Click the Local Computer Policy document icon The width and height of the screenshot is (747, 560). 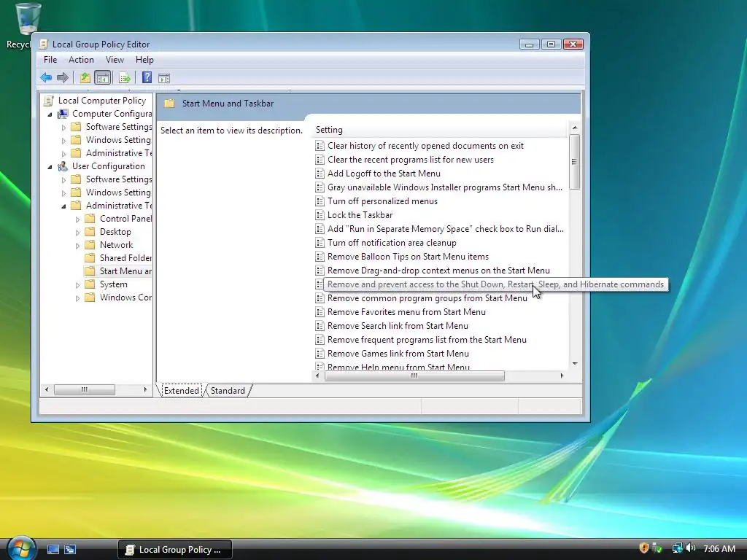pyautogui.click(x=49, y=101)
